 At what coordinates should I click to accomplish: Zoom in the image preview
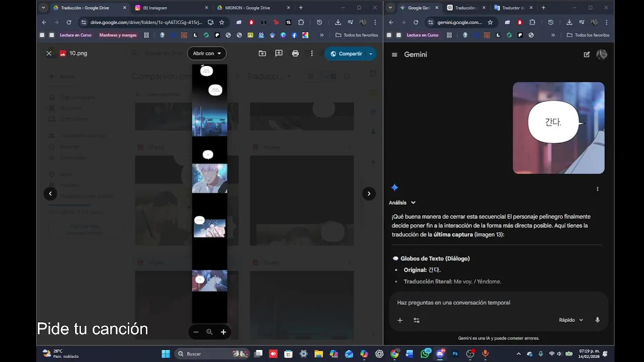click(x=223, y=332)
